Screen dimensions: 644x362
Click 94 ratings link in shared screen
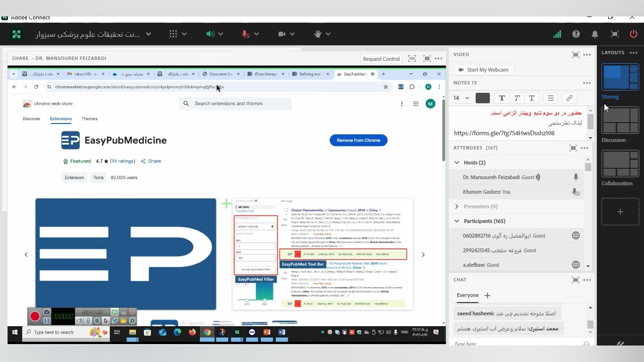[123, 161]
